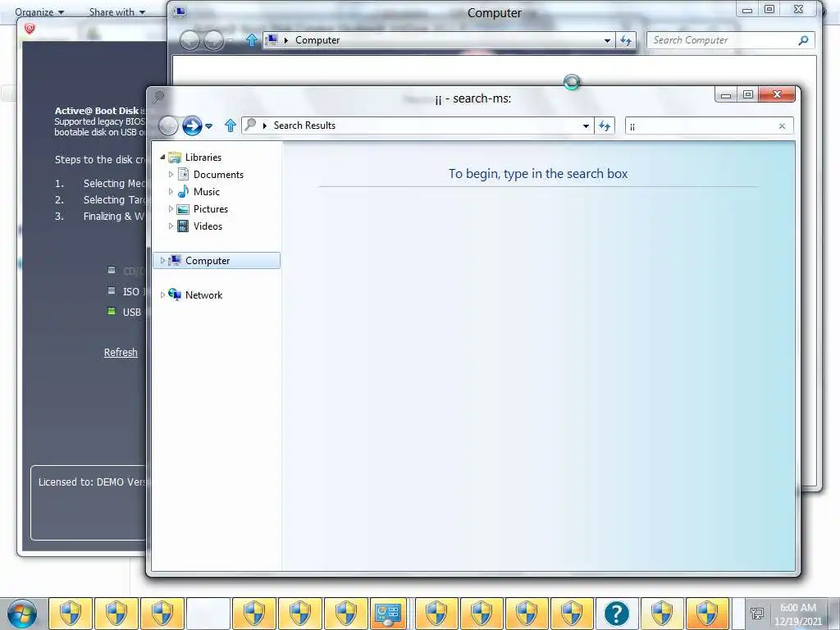
Task: Expand the Music tree node
Action: [x=171, y=191]
